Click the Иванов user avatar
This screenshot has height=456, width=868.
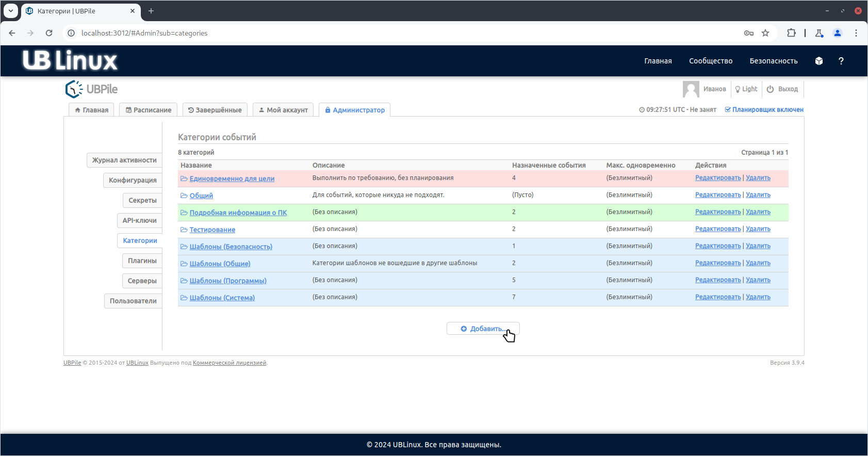pyautogui.click(x=691, y=89)
